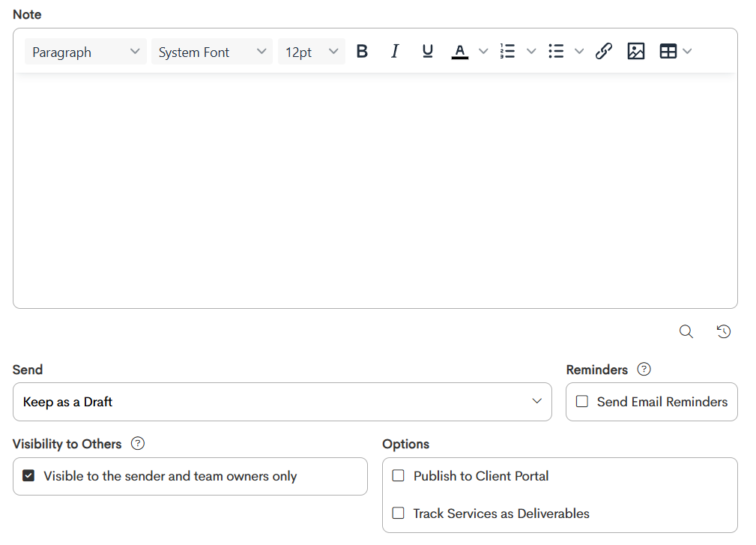Enable Send Email Reminders checkbox
The width and height of the screenshot is (756, 545).
pyautogui.click(x=582, y=401)
